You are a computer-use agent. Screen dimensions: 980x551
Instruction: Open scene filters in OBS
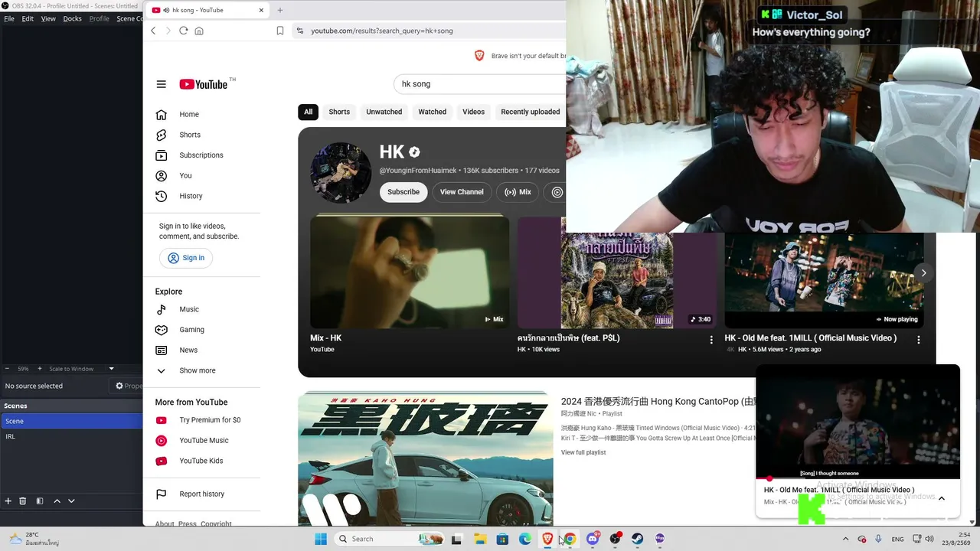pos(40,501)
